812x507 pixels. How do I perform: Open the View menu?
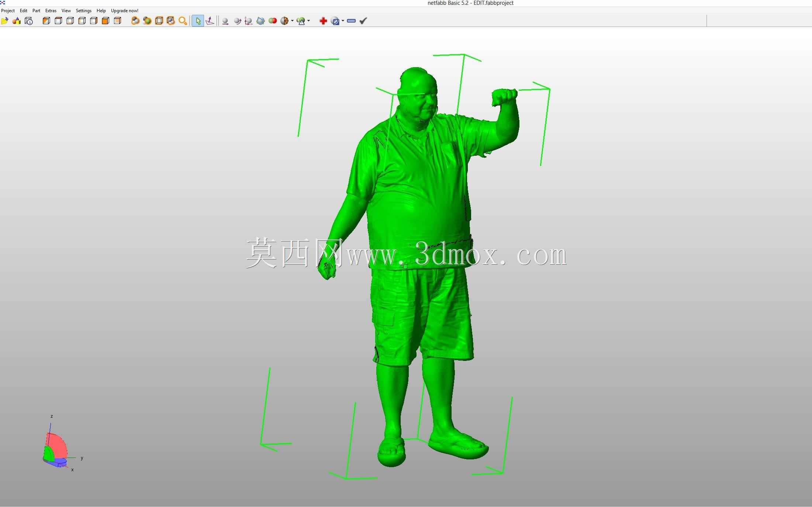66,11
